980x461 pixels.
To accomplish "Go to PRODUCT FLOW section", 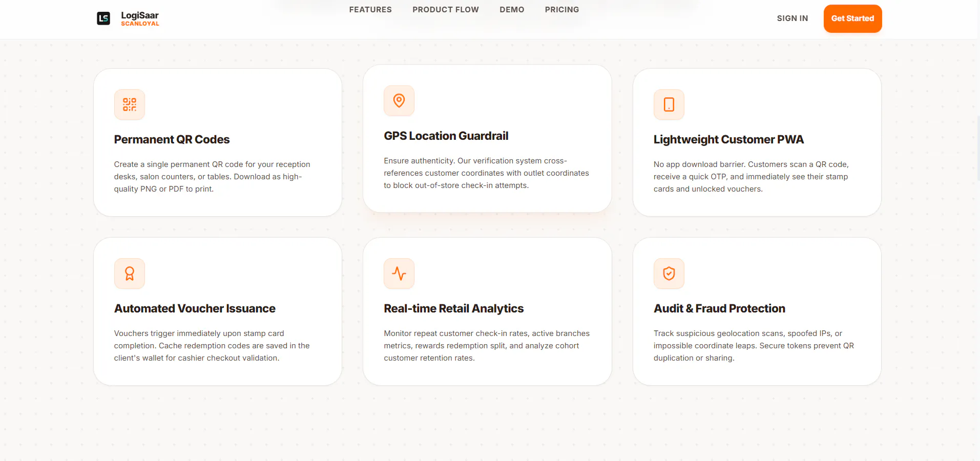I will coord(446,10).
